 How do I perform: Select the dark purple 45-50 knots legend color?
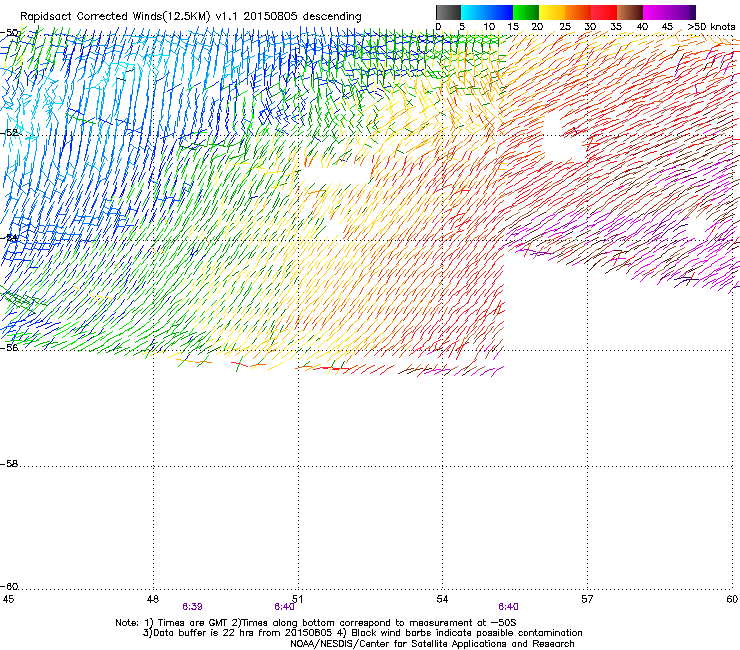tap(682, 12)
